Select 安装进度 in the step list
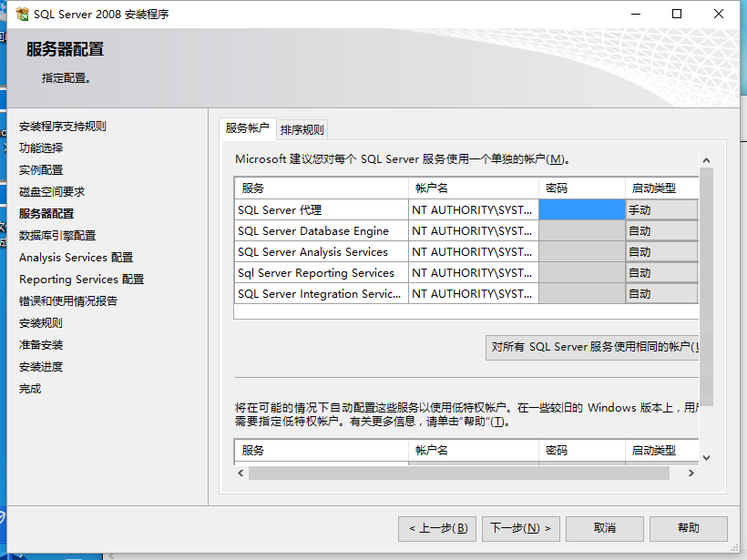The width and height of the screenshot is (747, 560). [x=41, y=367]
